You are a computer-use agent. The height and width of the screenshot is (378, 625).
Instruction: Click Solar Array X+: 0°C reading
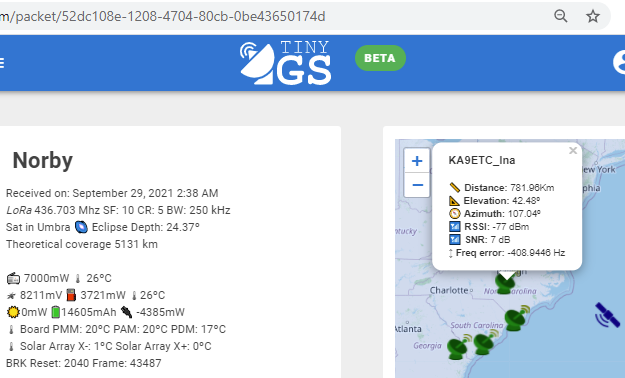[x=163, y=346]
